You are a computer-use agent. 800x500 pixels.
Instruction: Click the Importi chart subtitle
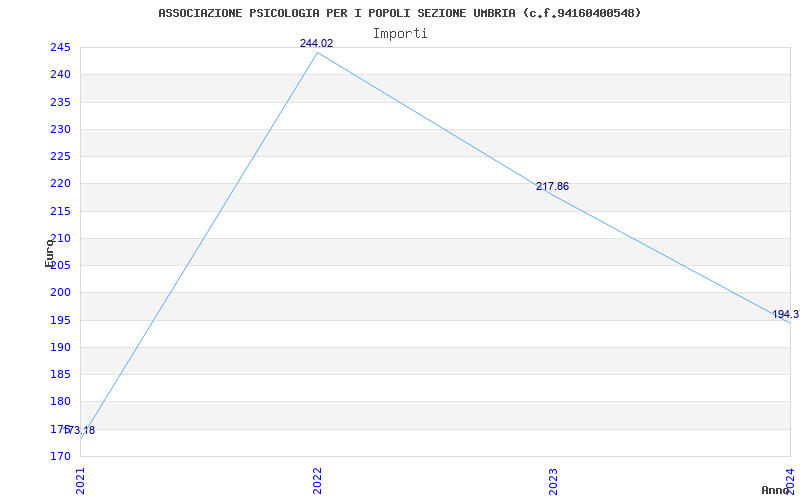pyautogui.click(x=400, y=34)
